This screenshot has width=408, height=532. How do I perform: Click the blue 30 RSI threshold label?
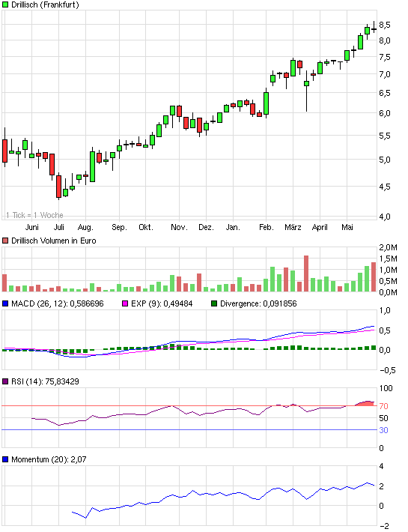tap(383, 430)
